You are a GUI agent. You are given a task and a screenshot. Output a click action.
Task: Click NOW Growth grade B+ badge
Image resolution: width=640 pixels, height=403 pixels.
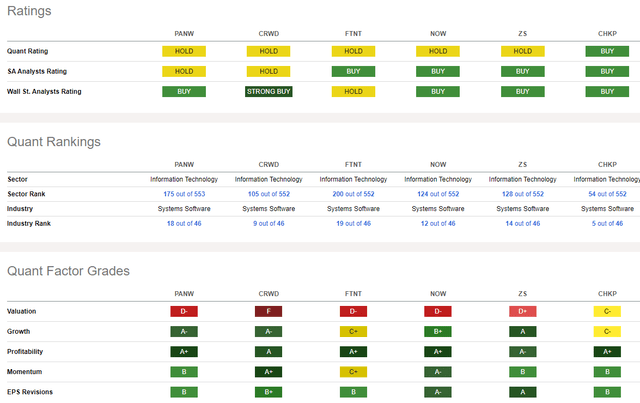coord(438,332)
